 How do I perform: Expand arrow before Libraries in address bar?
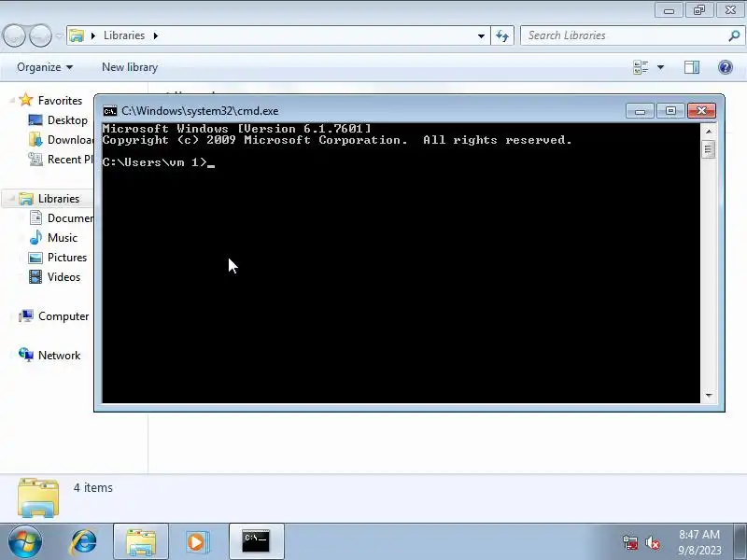click(x=93, y=35)
